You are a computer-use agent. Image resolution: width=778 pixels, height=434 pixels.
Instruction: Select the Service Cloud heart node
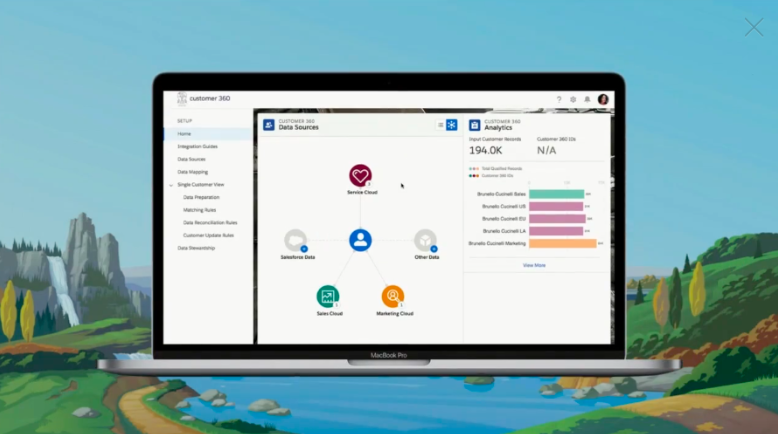point(360,176)
